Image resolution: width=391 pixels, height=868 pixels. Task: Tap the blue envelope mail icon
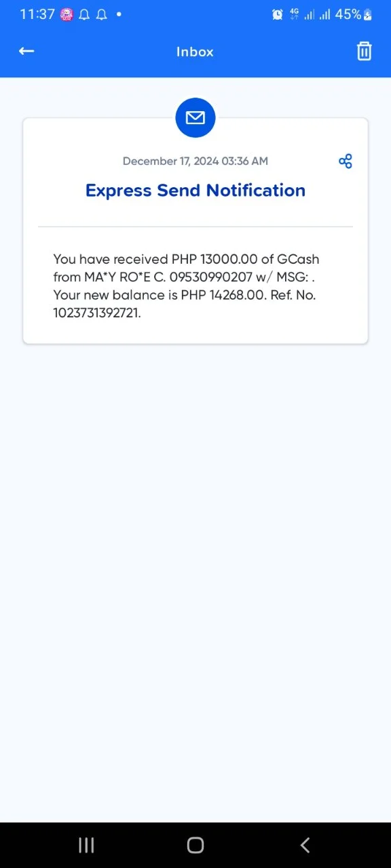[195, 118]
